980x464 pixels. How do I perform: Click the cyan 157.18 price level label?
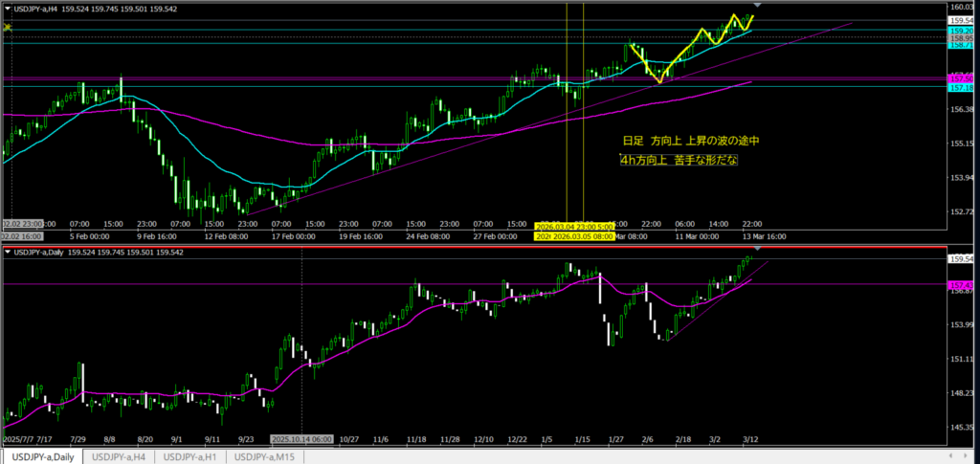click(962, 88)
